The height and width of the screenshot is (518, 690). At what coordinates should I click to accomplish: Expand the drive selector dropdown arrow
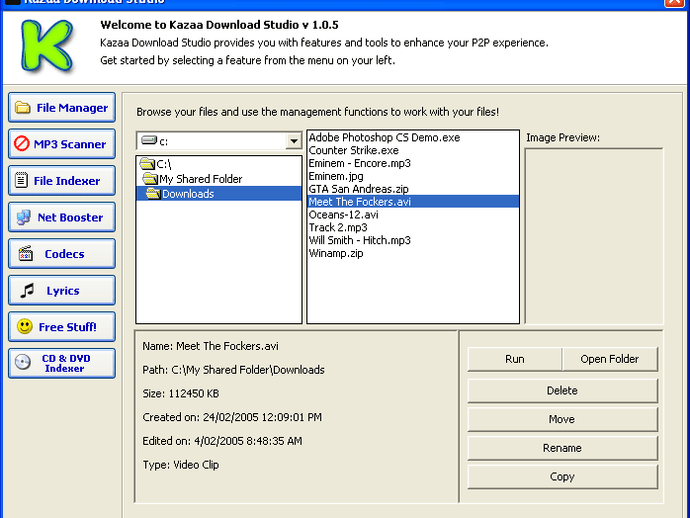(294, 141)
